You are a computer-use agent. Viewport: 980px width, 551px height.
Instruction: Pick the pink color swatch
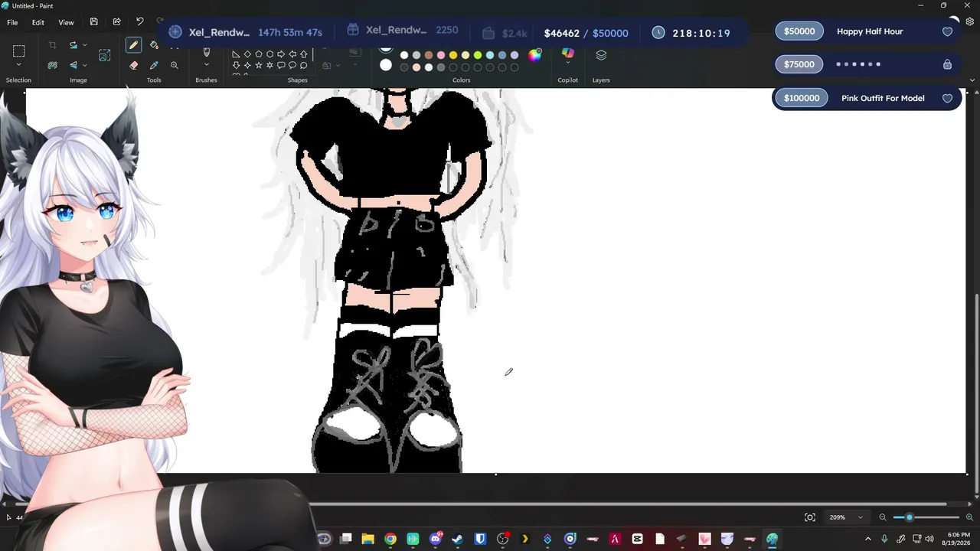point(441,55)
